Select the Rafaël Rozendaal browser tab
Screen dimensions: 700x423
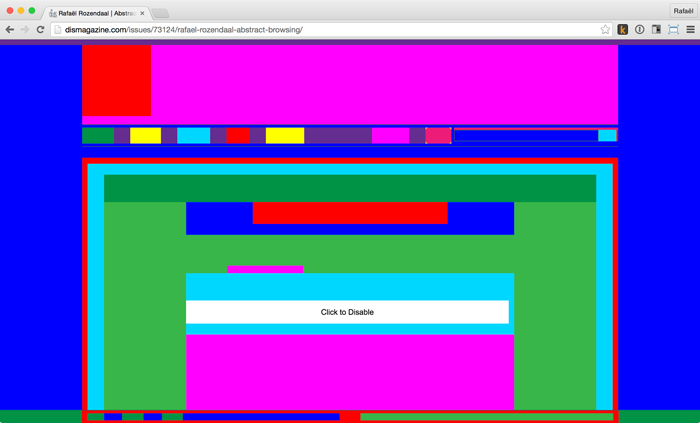(x=96, y=13)
